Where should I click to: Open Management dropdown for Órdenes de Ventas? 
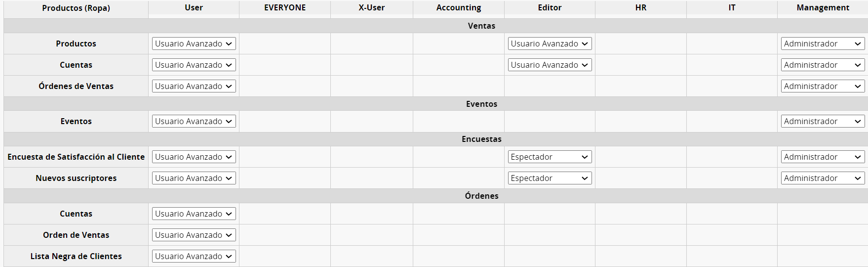pyautogui.click(x=823, y=86)
